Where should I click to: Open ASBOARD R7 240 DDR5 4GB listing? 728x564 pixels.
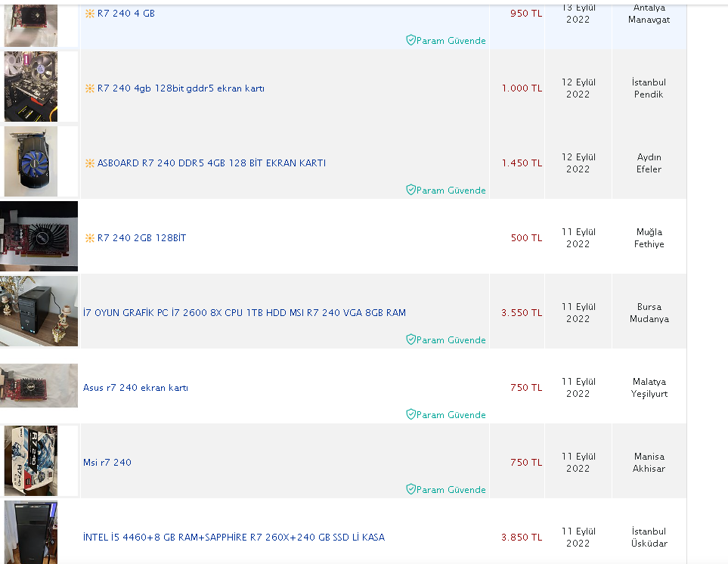[x=211, y=163]
